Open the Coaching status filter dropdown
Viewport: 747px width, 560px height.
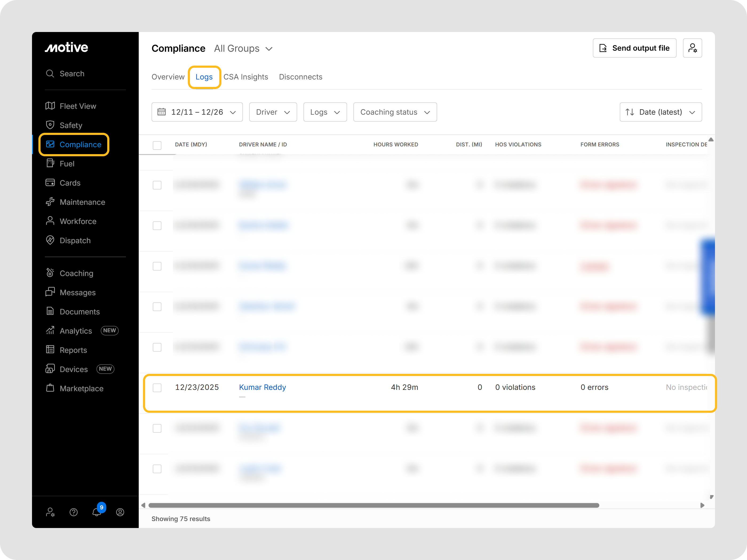[395, 112]
